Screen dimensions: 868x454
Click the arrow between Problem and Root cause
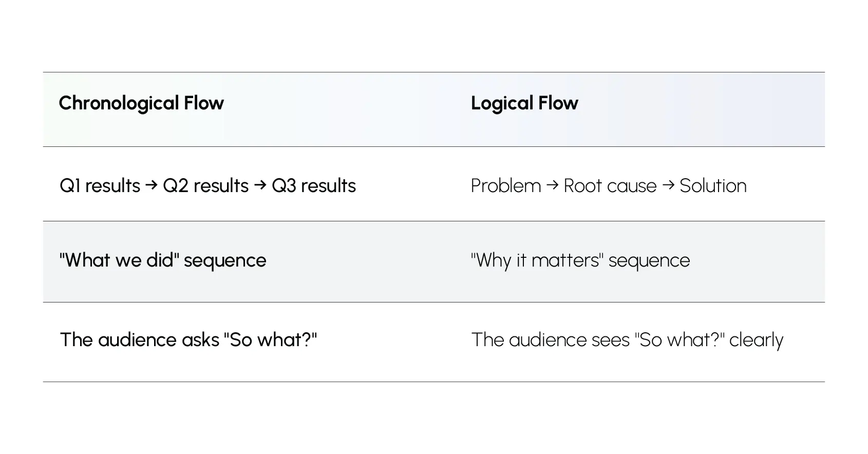tap(553, 185)
